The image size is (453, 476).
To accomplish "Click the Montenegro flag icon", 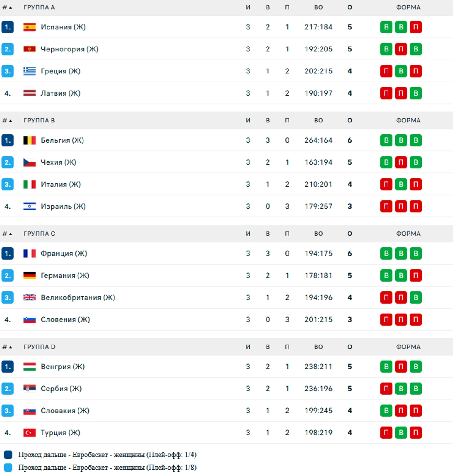I will coord(29,49).
